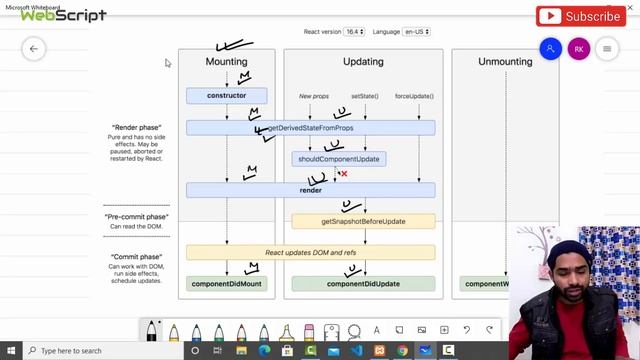Click the "Render phase" label
640x360 pixels.
[136, 127]
